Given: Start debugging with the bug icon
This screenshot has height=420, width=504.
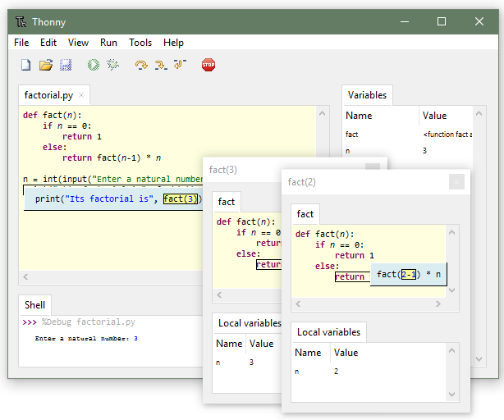Looking at the screenshot, I should [113, 65].
